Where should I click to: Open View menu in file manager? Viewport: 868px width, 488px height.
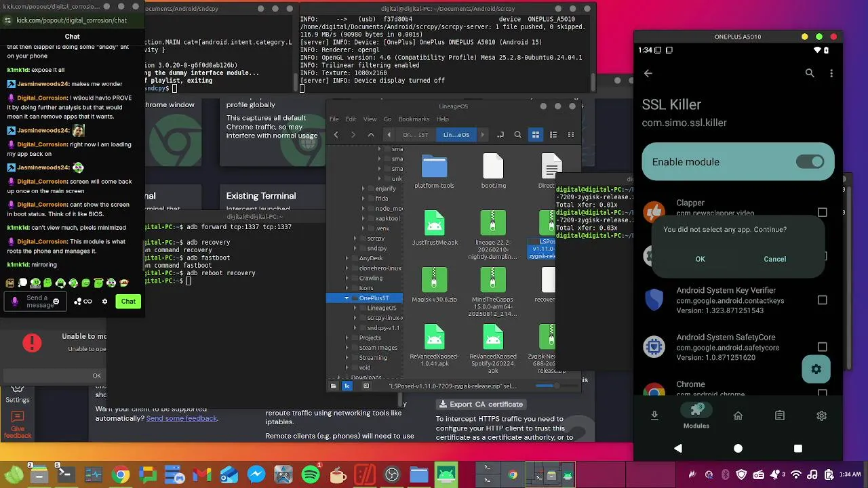pos(370,119)
